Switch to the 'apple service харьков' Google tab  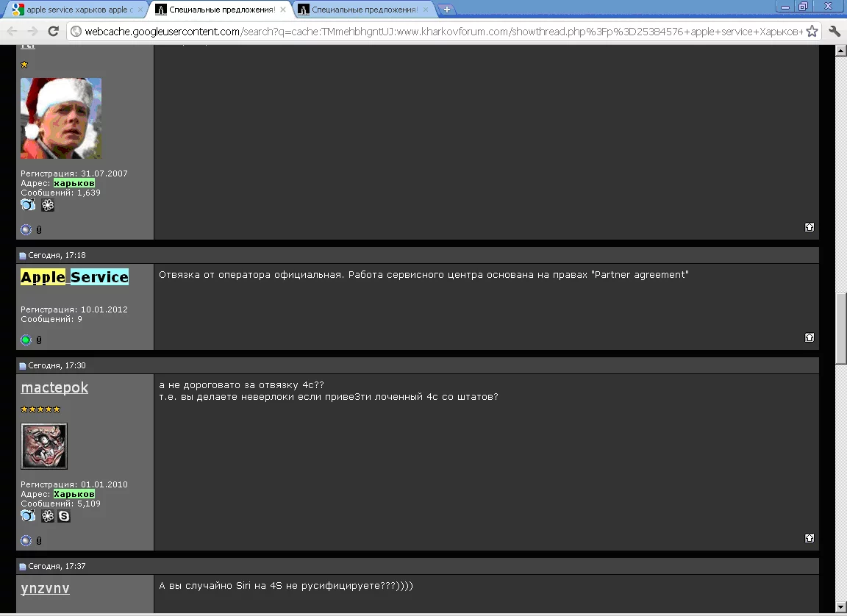coord(79,9)
